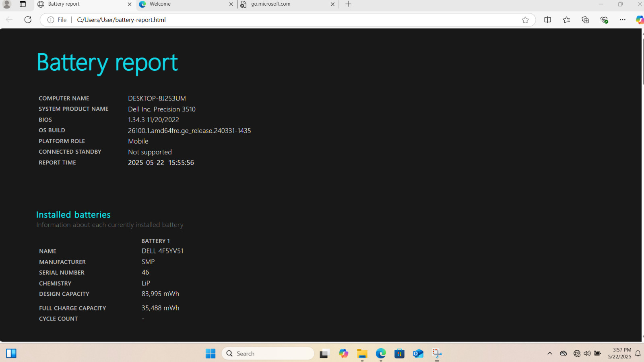Open clock showing 3:57 PM

point(619,353)
